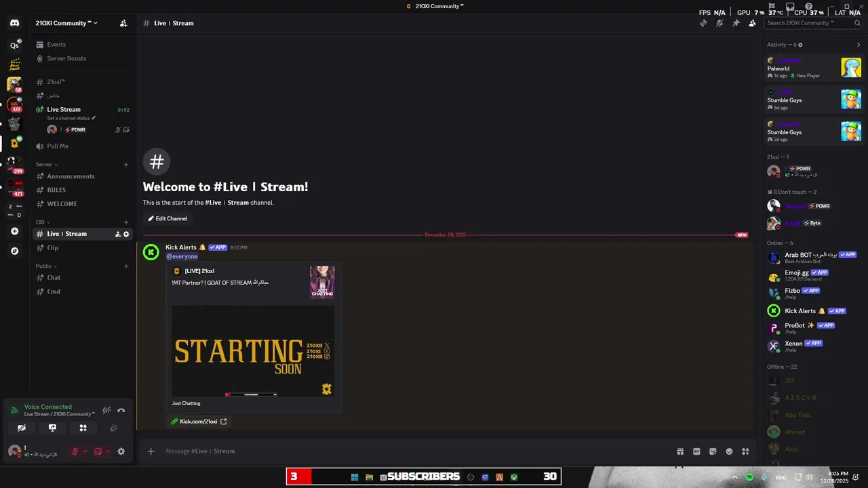This screenshot has height=488, width=868.
Task: Open the Kick.com/21oxi link button
Action: pos(199,422)
